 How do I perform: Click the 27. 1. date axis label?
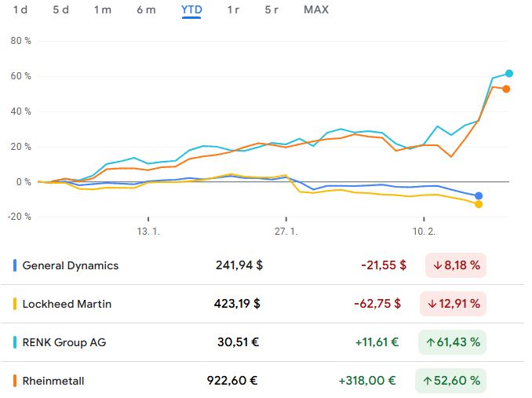pos(286,232)
